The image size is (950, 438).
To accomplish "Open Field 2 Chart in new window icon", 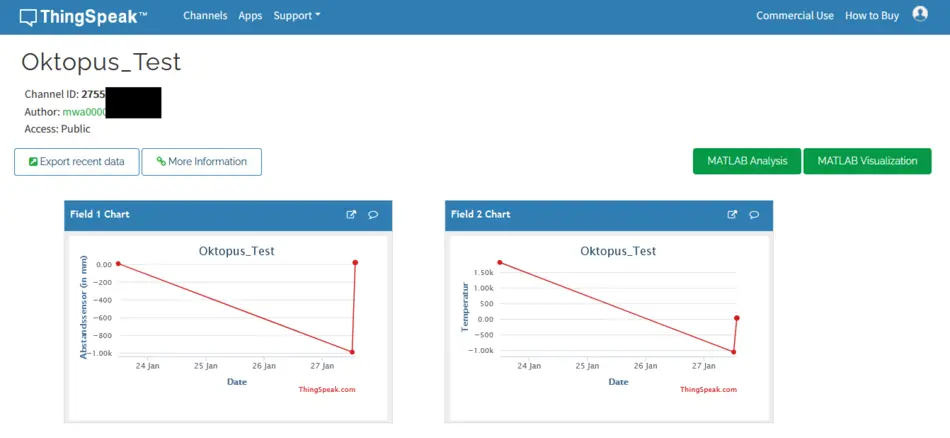I will click(x=732, y=214).
